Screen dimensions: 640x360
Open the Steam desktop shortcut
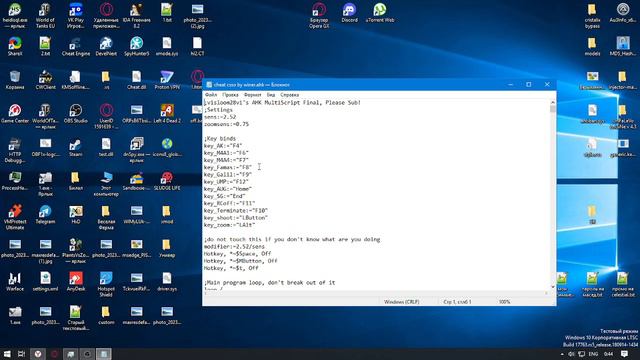tap(76, 147)
